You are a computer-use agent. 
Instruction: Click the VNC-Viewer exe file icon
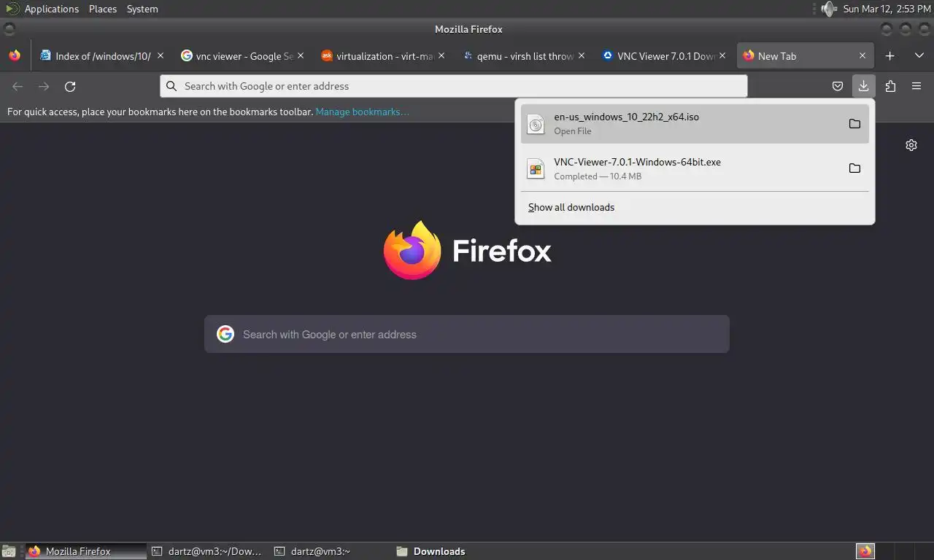536,169
